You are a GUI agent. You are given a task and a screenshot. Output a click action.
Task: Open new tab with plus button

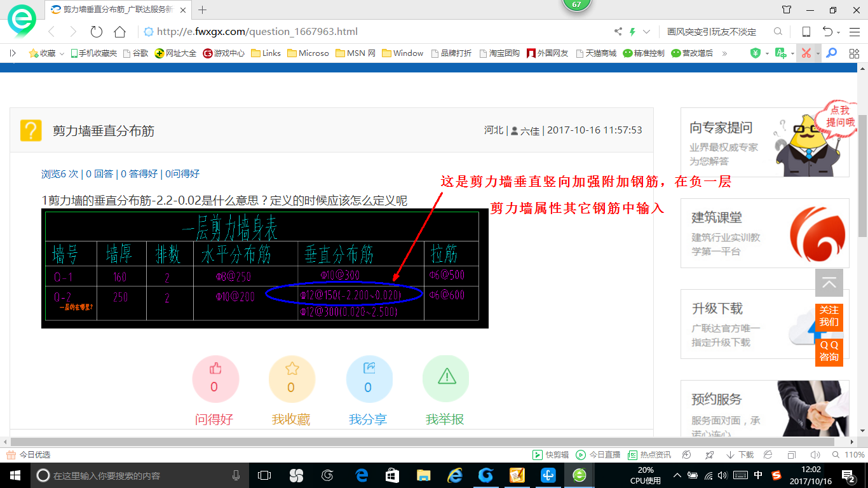point(203,10)
